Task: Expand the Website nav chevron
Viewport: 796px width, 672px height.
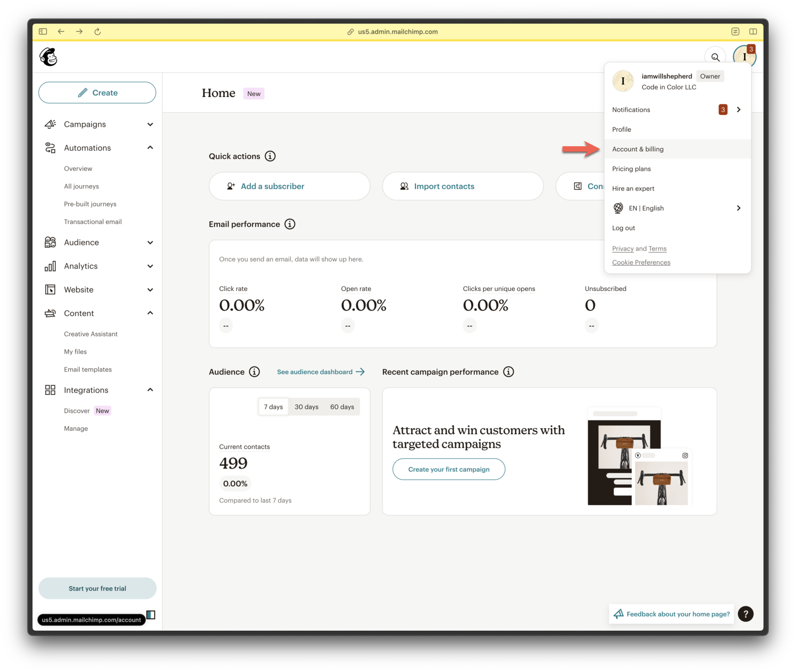Action: click(x=150, y=289)
